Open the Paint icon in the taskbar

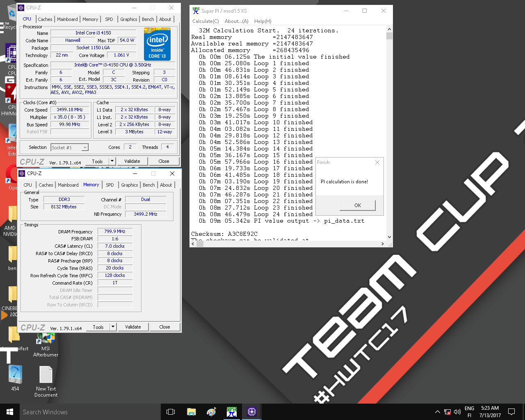coord(211,412)
